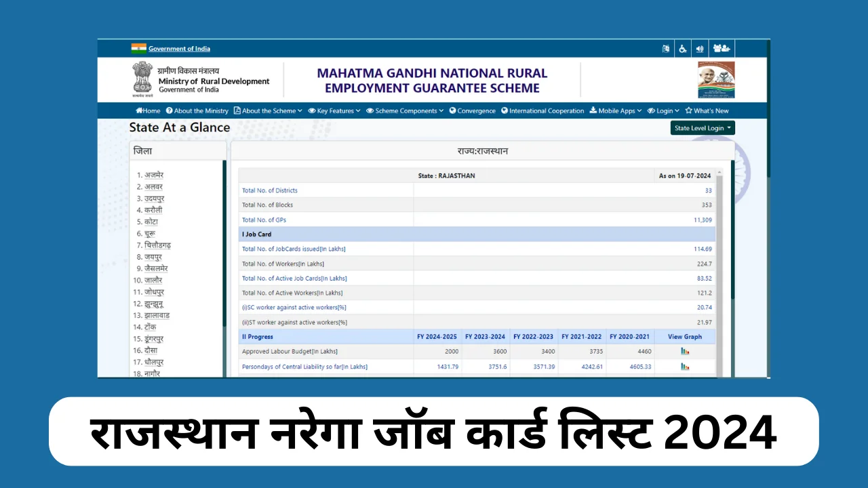868x488 pixels.
Task: Open the language translate icon in top bar
Action: (666, 49)
